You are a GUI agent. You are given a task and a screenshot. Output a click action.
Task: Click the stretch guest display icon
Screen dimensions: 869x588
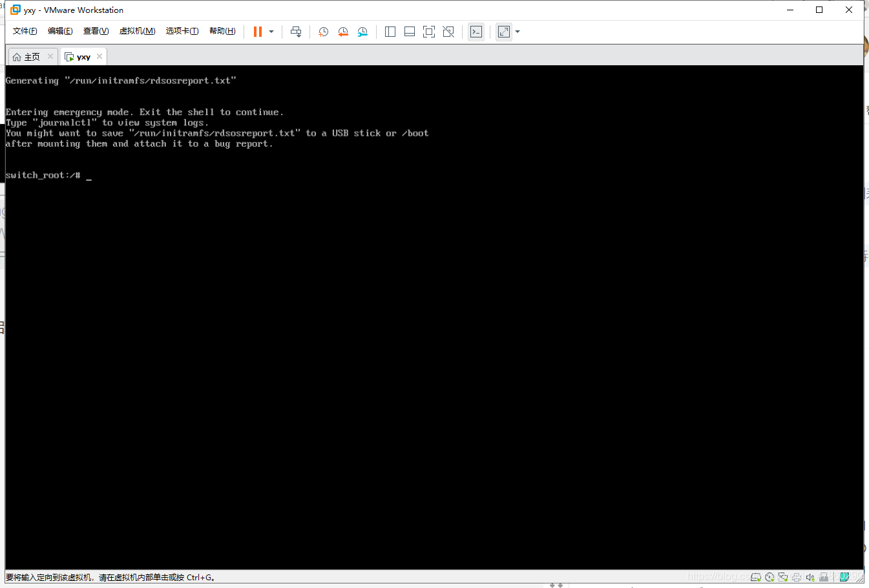[x=504, y=32]
